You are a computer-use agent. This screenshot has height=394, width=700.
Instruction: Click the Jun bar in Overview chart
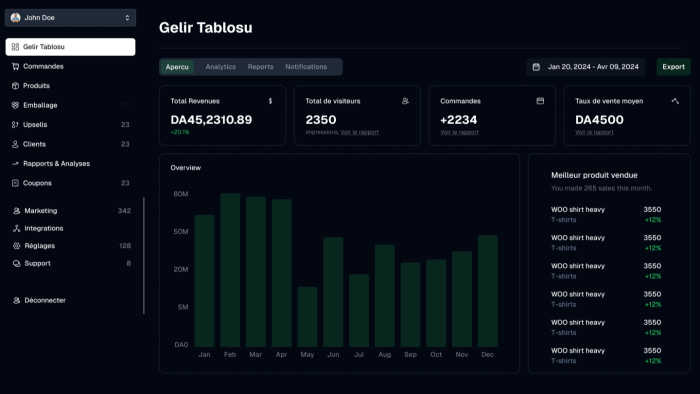pyautogui.click(x=333, y=292)
